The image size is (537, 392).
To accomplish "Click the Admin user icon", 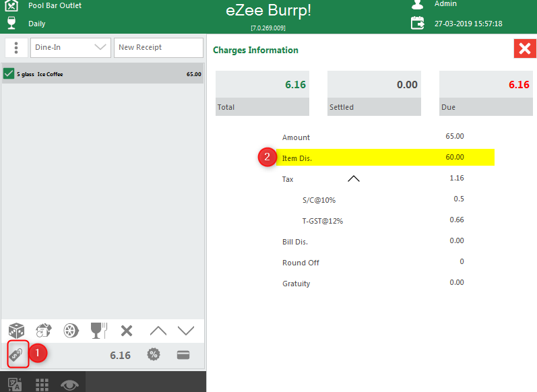I will coord(418,5).
